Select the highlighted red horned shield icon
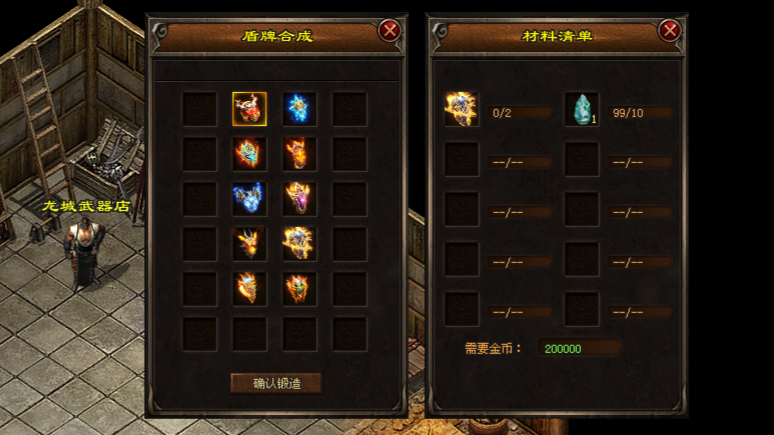 pos(249,109)
